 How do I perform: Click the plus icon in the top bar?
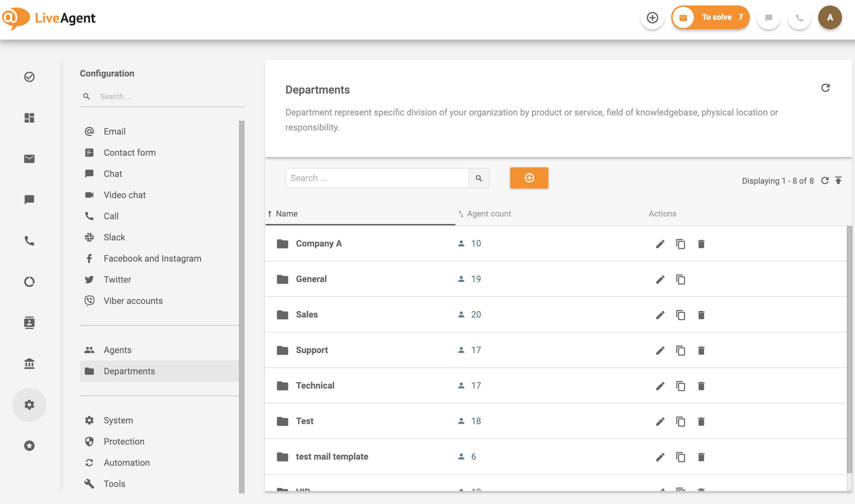tap(653, 17)
